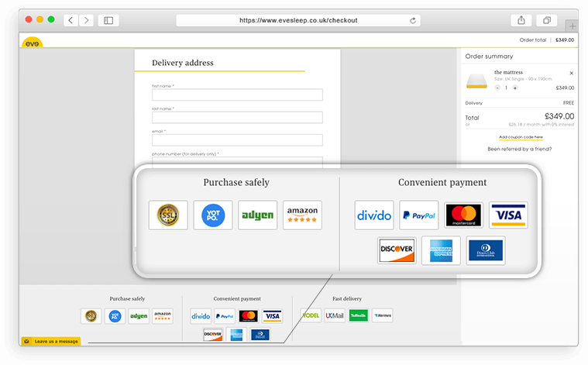This screenshot has height=365, width=588.
Task: Remove the mattress with the X icon
Action: click(571, 73)
